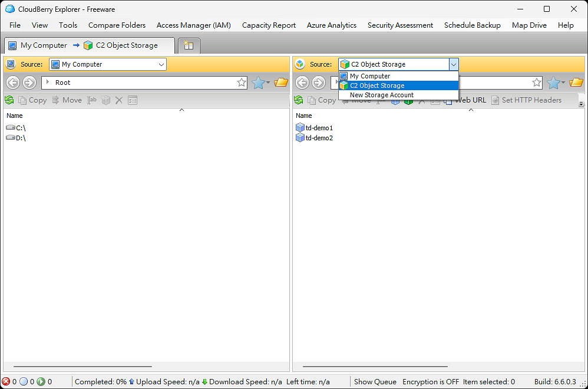Click left pane horizontal scrollbar
The image size is (588, 389).
[x=82, y=367]
